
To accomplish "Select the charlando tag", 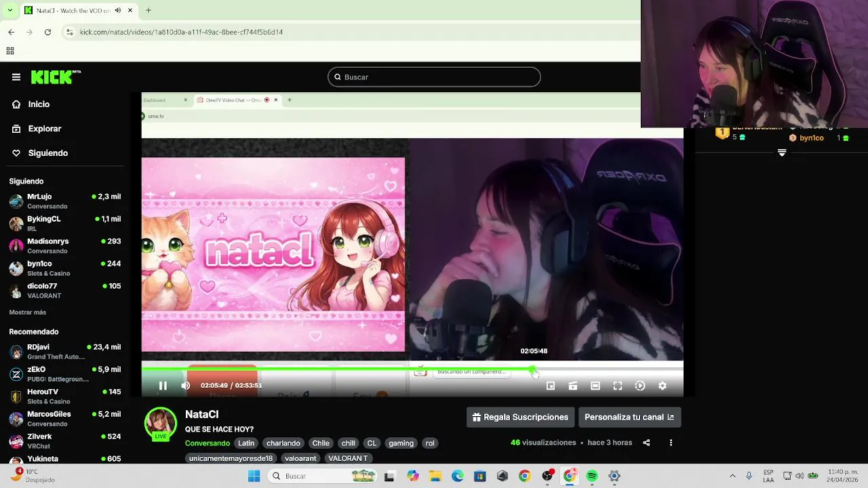I will 283,443.
